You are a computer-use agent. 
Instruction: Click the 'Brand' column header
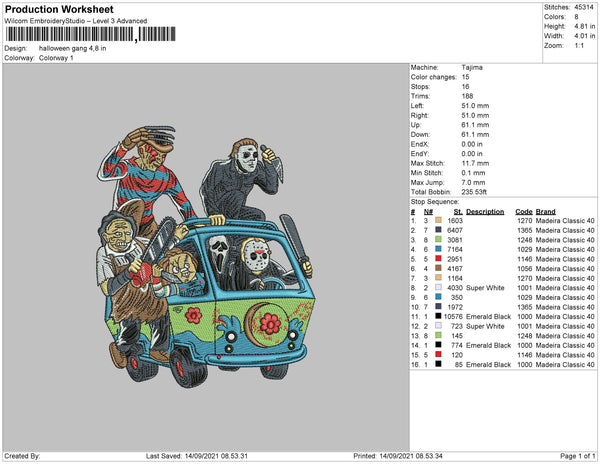click(545, 212)
